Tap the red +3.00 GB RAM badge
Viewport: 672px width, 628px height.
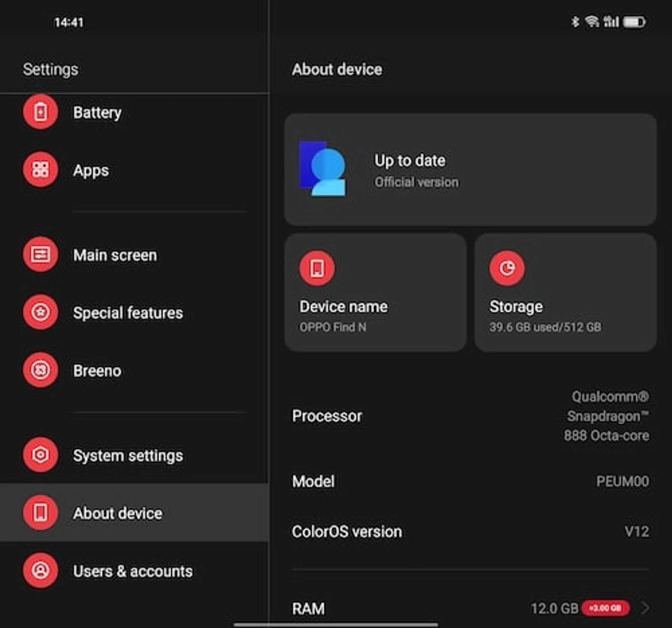[x=605, y=608]
